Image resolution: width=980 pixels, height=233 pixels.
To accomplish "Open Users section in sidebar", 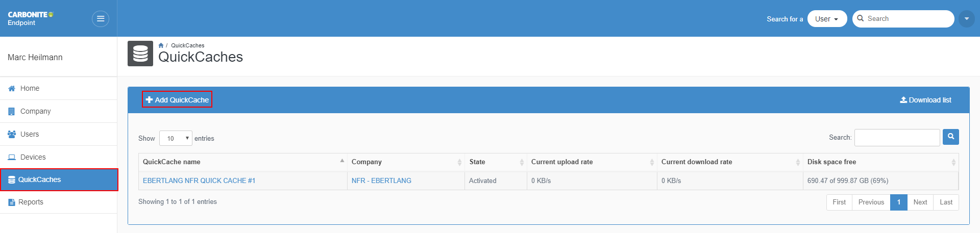I will click(30, 134).
